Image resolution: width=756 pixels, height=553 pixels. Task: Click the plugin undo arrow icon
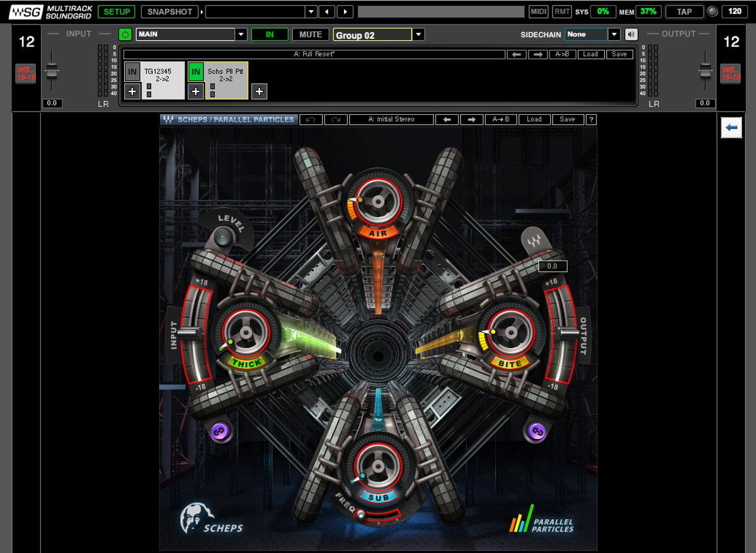(x=311, y=119)
